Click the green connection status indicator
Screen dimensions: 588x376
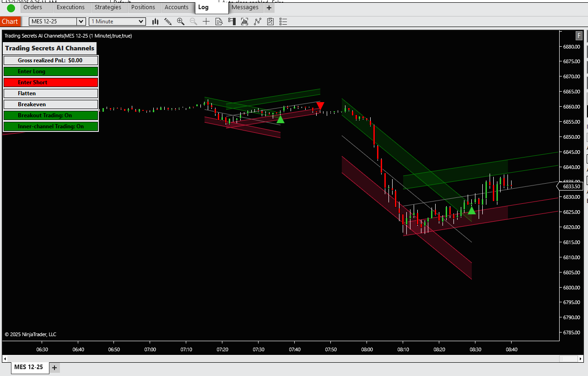click(11, 8)
